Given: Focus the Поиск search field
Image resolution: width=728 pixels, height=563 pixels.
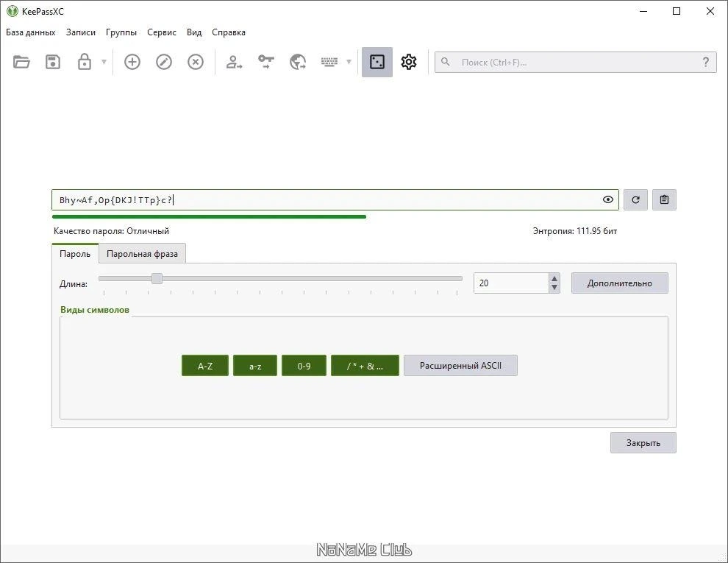Looking at the screenshot, I should [575, 63].
